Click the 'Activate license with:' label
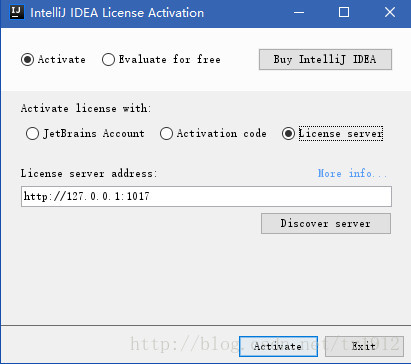411x364 pixels. coord(86,108)
